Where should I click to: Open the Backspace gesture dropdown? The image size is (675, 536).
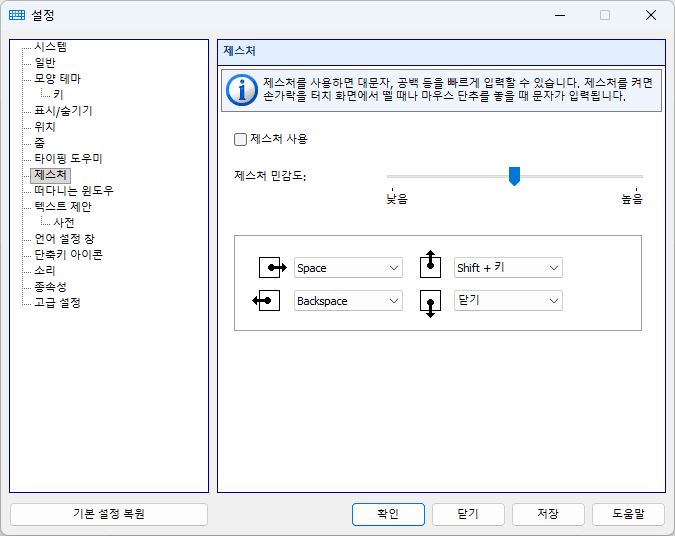348,301
